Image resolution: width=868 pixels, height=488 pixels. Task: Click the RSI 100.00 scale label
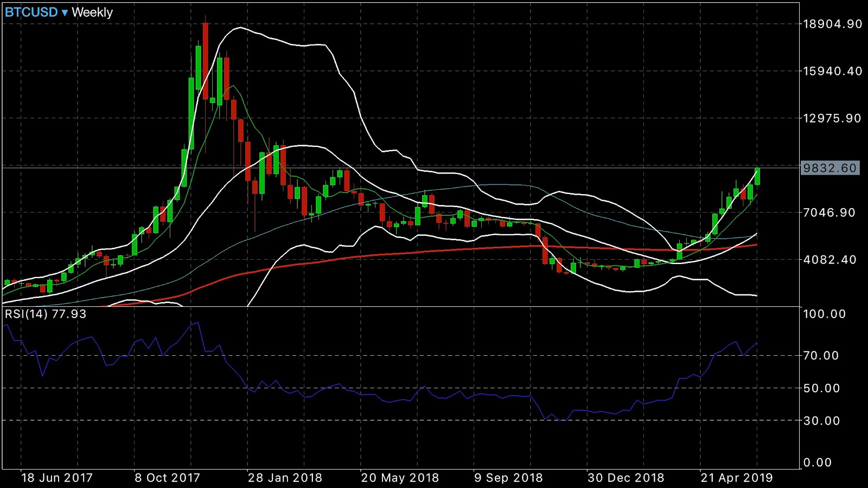click(x=825, y=314)
